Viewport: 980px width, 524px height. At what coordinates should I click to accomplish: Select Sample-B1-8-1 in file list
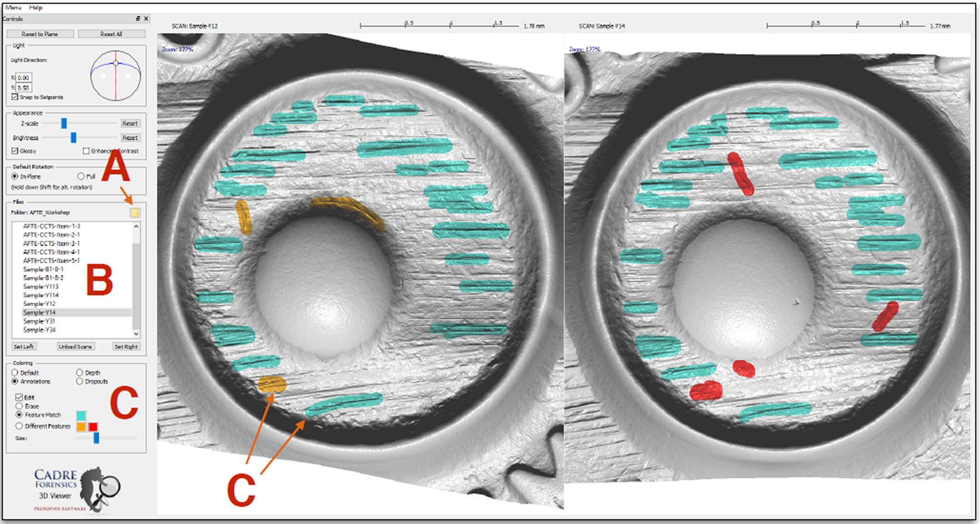[x=43, y=269]
